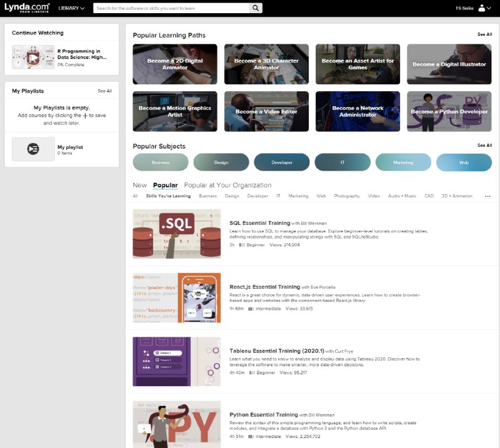Open R Programming in Data Science title
The width and height of the screenshot is (500, 448).
point(82,54)
